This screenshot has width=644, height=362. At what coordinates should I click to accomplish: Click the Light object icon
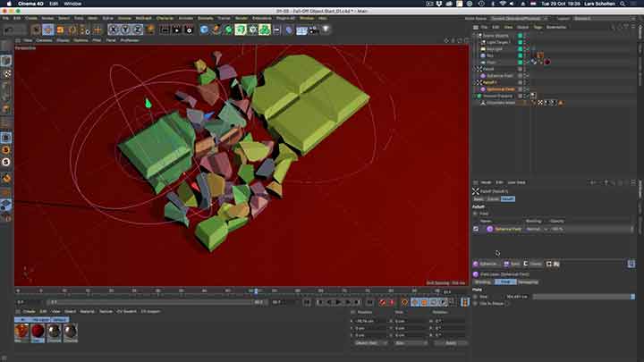click(326, 29)
